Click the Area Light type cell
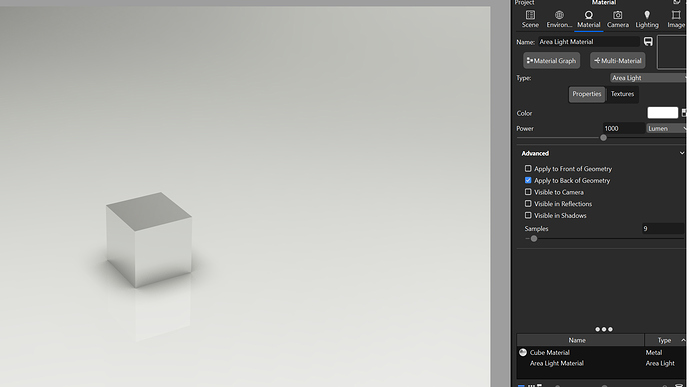The height and width of the screenshot is (387, 690). coord(660,364)
